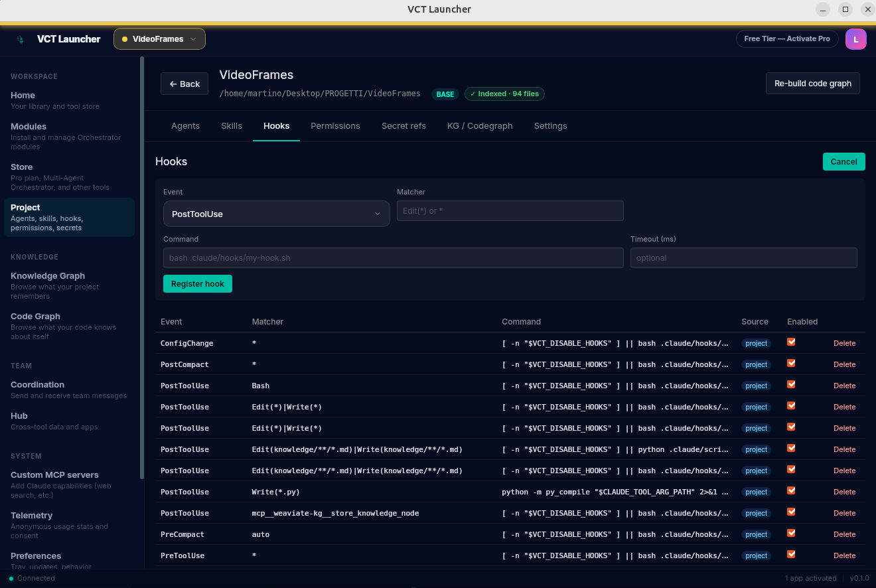Open the Secret refs tab
876x588 pixels.
(403, 126)
